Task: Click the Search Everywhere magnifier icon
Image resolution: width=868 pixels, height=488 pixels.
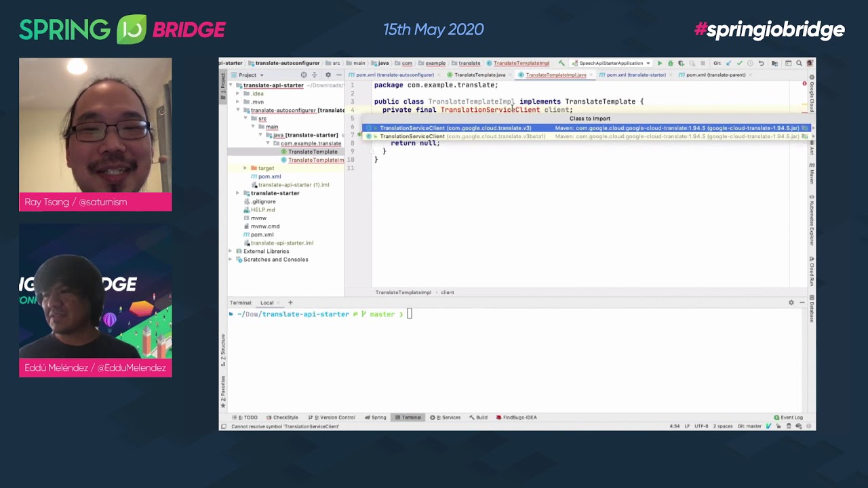Action: click(x=799, y=63)
